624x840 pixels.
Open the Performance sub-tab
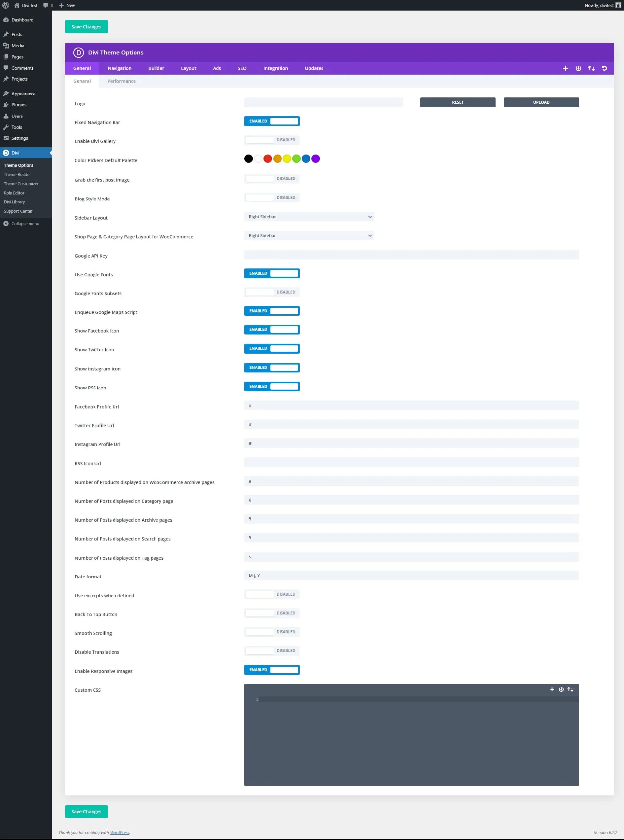pyautogui.click(x=122, y=81)
